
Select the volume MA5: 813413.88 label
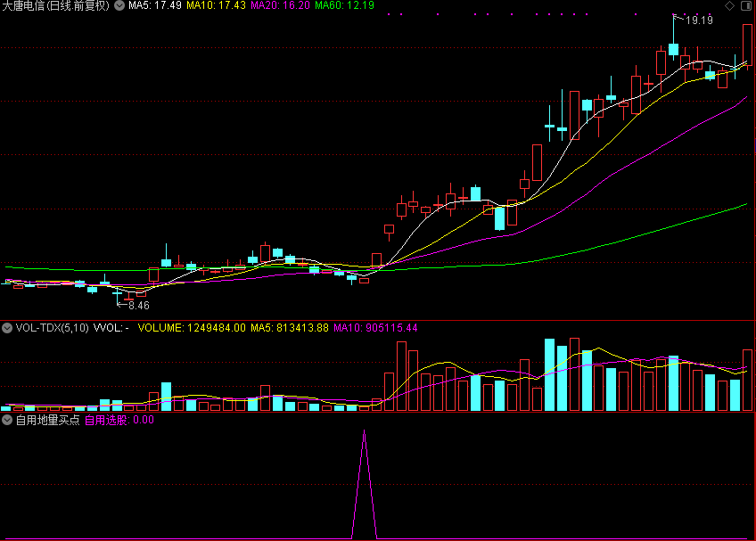290,328
